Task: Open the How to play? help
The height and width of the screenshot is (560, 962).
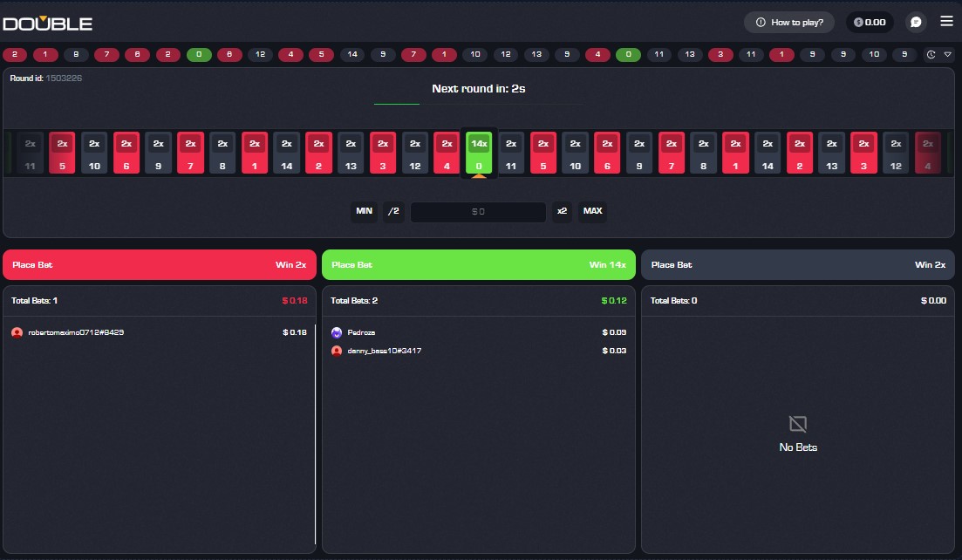Action: pyautogui.click(x=788, y=22)
